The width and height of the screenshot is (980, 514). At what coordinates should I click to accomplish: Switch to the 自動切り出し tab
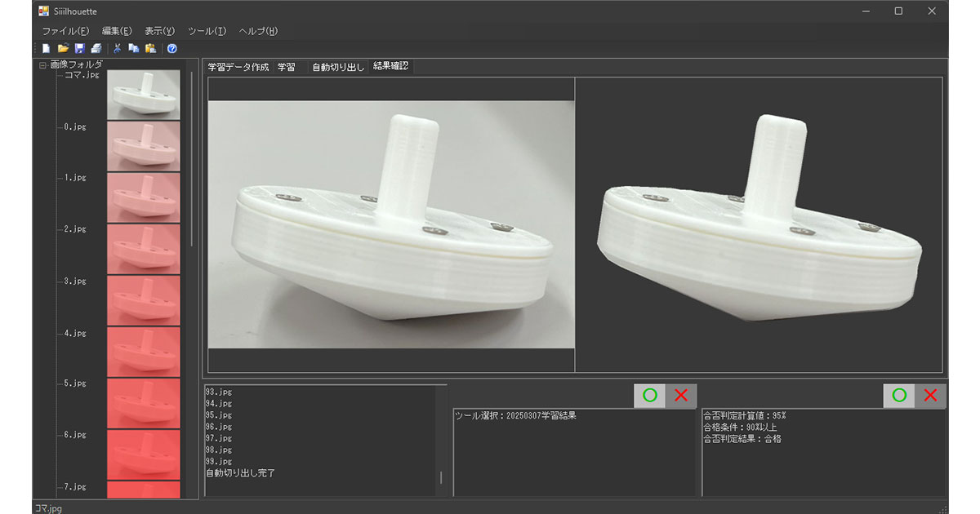tap(338, 67)
